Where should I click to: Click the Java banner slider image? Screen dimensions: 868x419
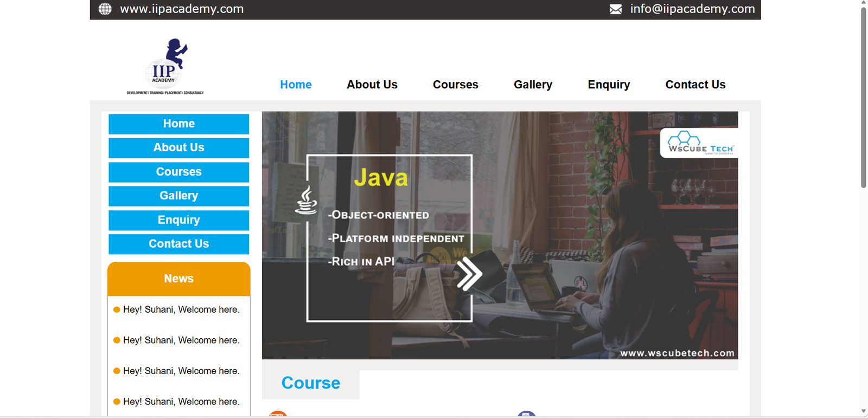point(542,304)
